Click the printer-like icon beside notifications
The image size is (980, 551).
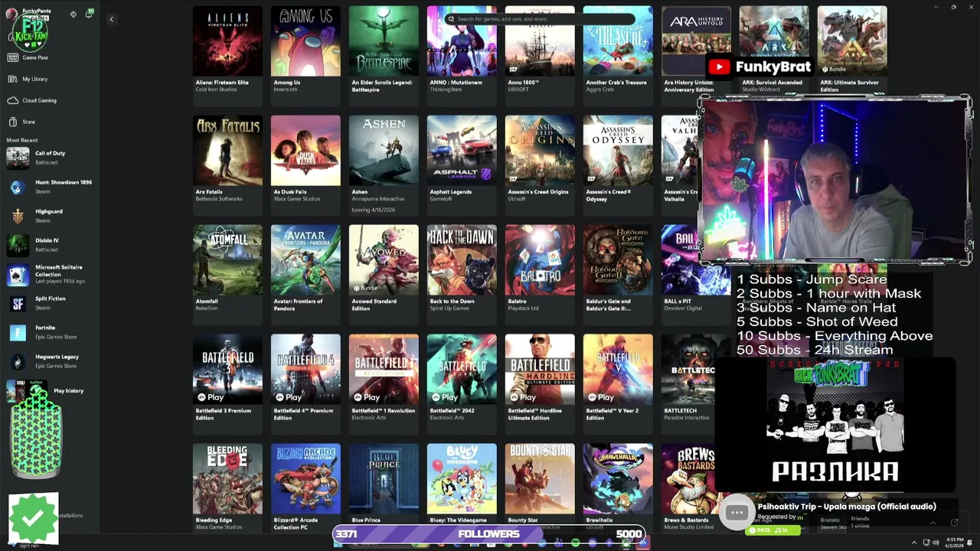73,14
